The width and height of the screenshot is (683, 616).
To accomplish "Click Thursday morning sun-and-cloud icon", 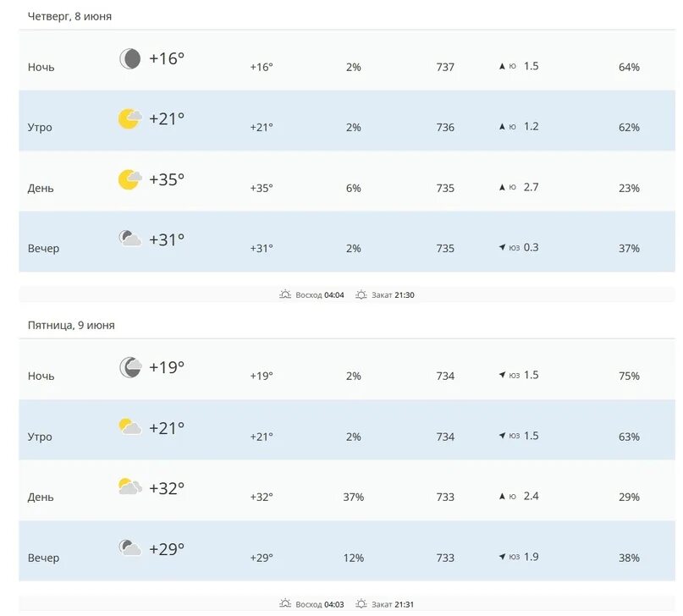I will (129, 118).
